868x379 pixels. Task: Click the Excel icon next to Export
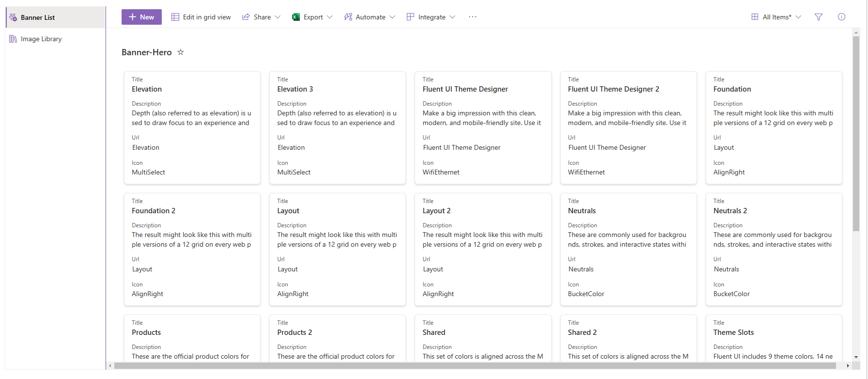[x=295, y=17]
